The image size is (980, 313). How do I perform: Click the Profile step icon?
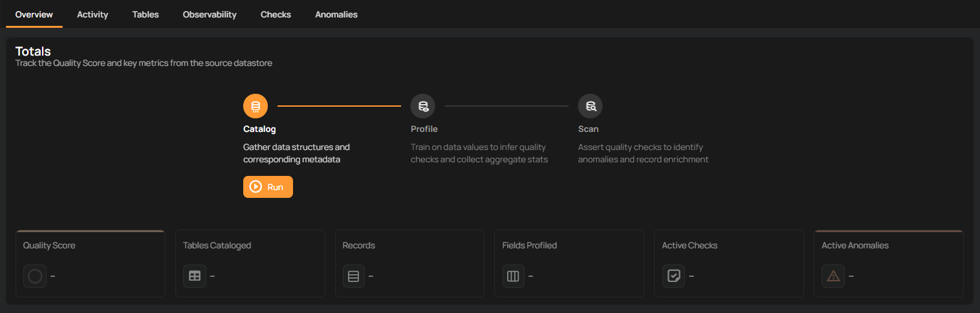423,106
